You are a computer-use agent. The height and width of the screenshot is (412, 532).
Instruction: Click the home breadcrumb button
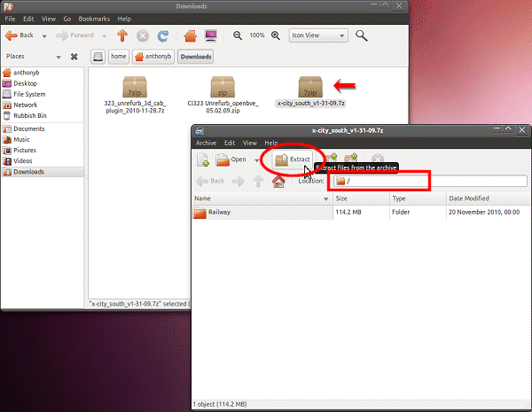coord(119,57)
